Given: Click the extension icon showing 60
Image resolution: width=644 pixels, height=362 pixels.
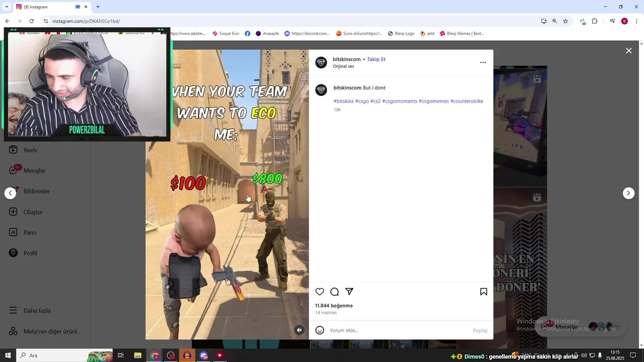Looking at the screenshot, I should pyautogui.click(x=583, y=22).
